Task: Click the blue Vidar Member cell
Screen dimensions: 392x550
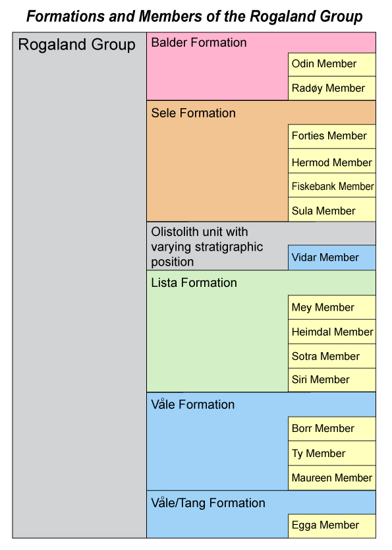Action: [x=332, y=257]
